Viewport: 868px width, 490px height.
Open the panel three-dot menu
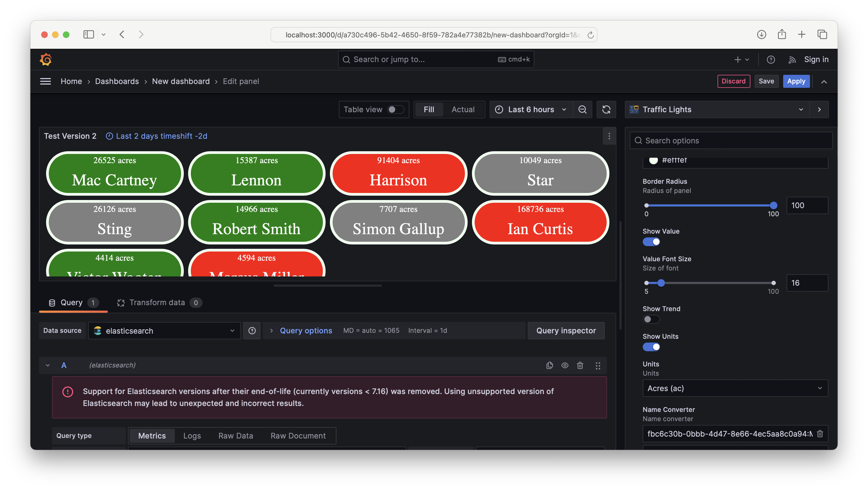pos(609,136)
